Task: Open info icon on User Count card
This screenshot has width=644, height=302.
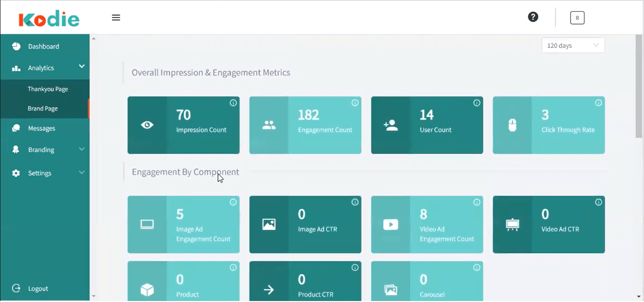Action: click(477, 103)
